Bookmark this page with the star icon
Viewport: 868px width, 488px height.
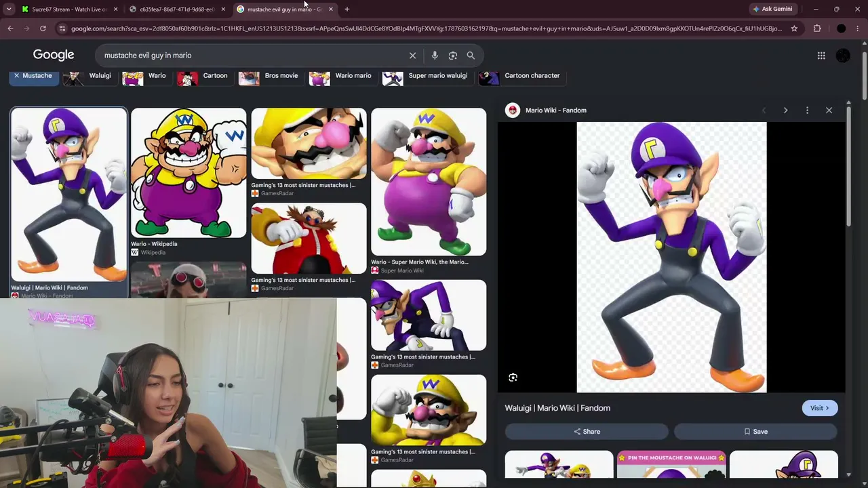(794, 28)
